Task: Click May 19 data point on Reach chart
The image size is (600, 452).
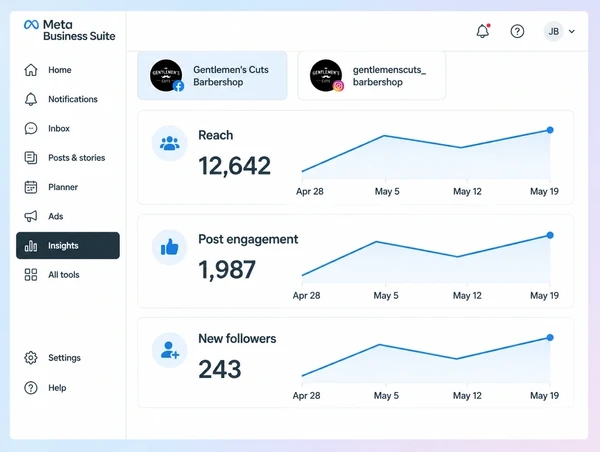Action: tap(550, 130)
